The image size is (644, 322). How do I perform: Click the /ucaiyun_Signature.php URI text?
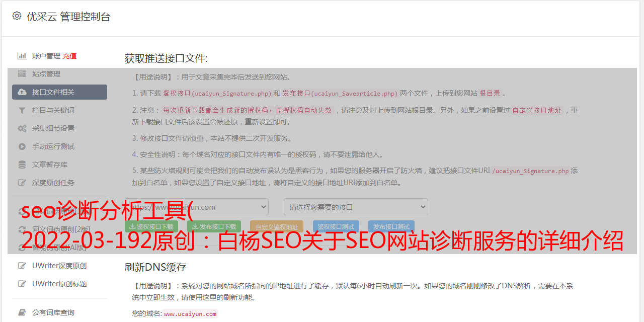(x=530, y=171)
